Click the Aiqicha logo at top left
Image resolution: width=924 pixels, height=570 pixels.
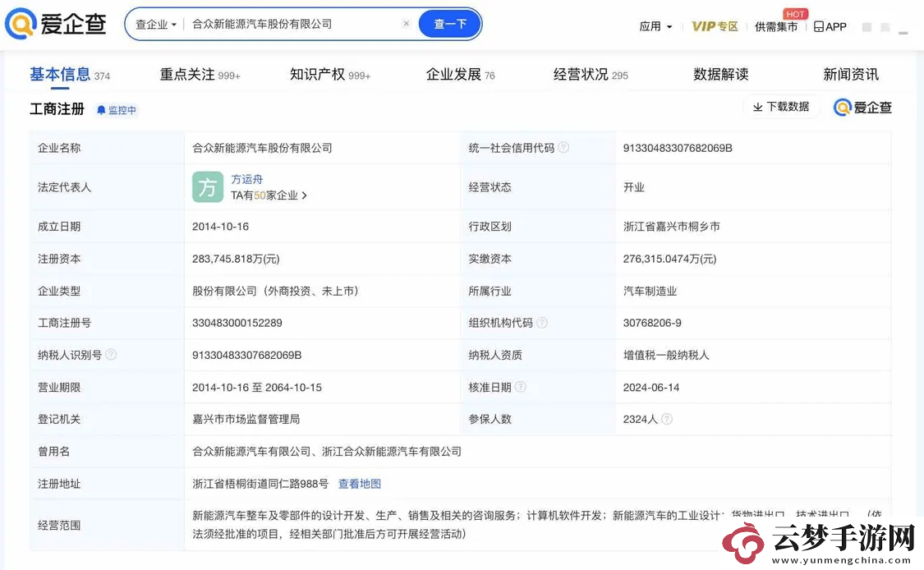[55, 24]
